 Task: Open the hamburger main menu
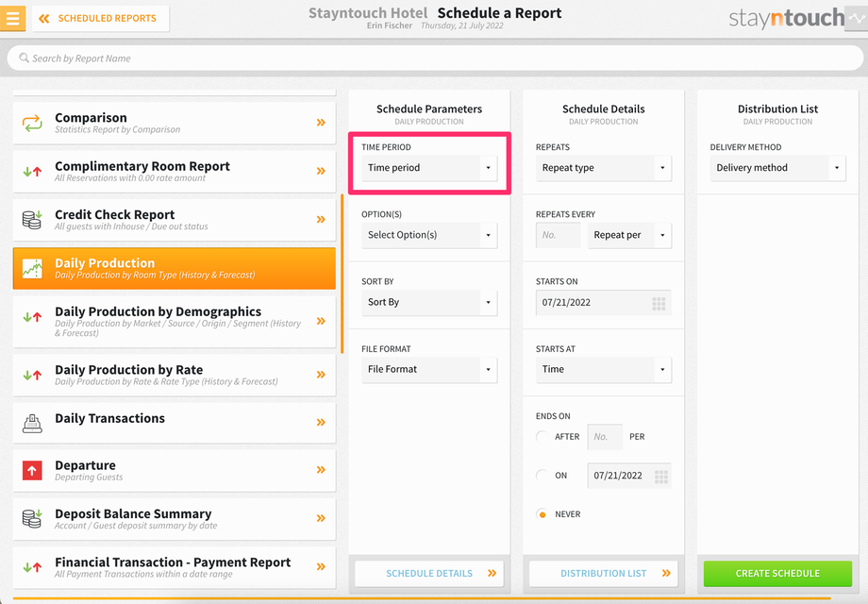coord(12,18)
